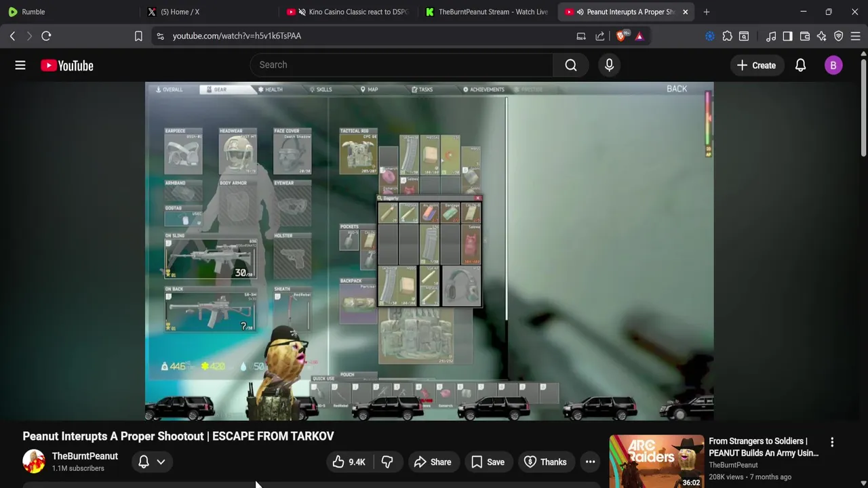868x488 pixels.
Task: Open the Leo AI sparkle icon
Action: tap(822, 36)
